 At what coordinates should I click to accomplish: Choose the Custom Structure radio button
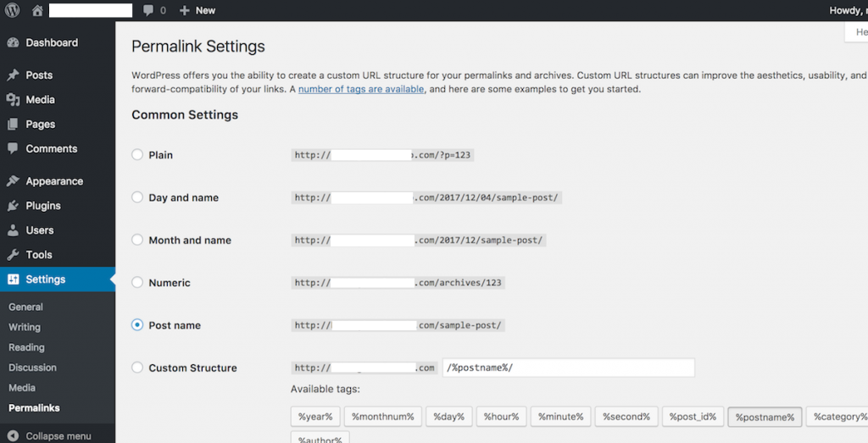coord(137,368)
